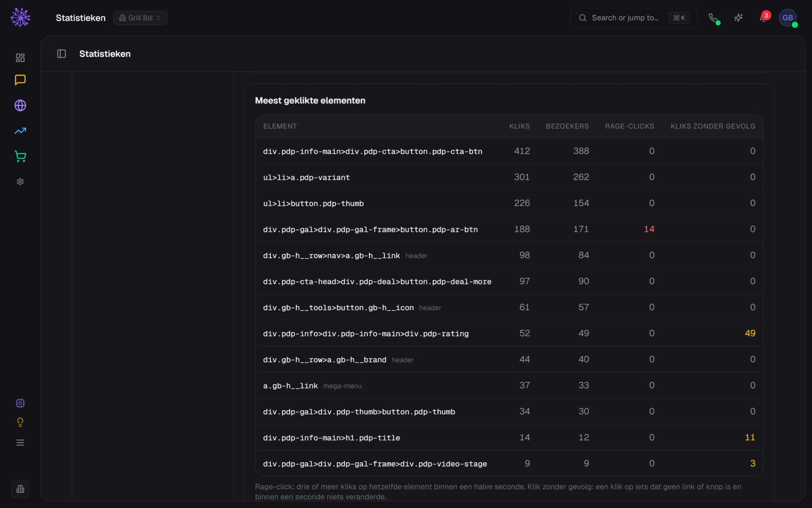
Task: Sort by the KLIKS column header
Action: pyautogui.click(x=519, y=126)
